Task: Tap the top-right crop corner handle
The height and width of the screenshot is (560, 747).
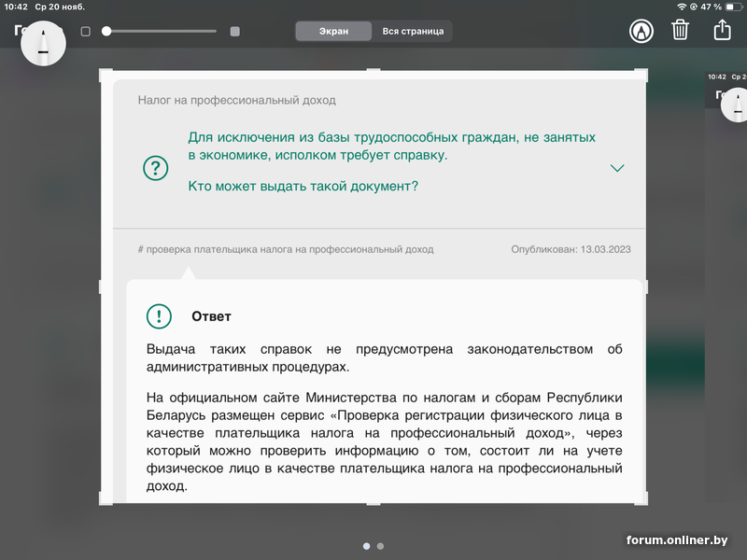Action: coord(641,76)
